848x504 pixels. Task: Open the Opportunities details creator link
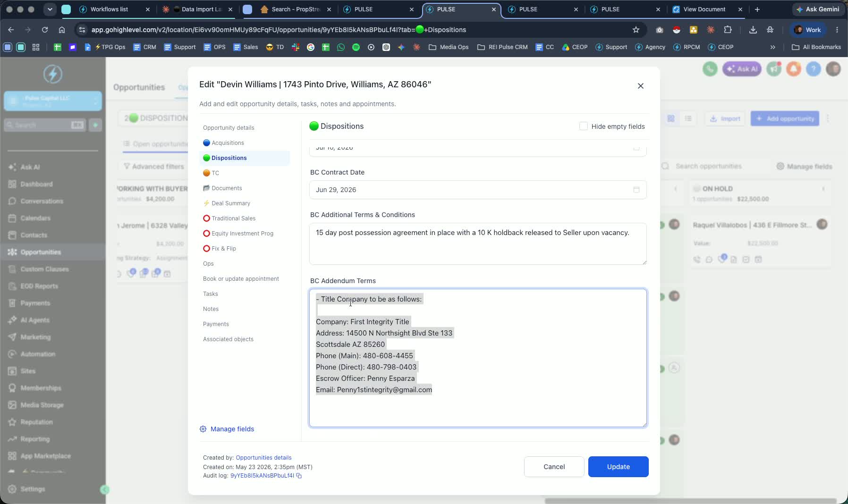pos(263,458)
